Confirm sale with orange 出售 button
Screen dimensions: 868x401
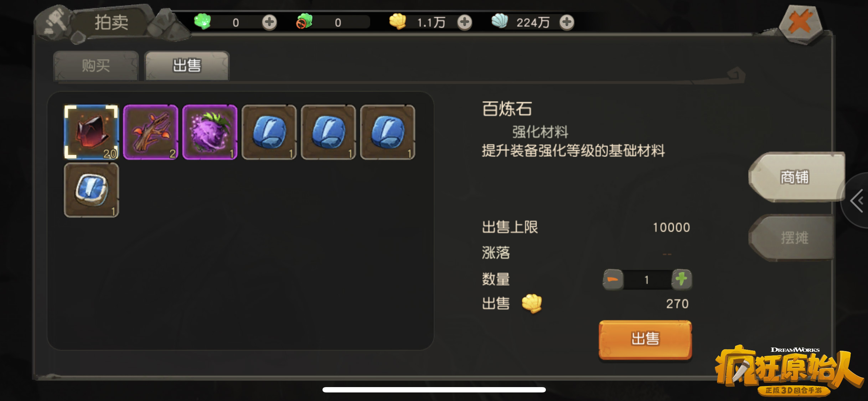[645, 339]
